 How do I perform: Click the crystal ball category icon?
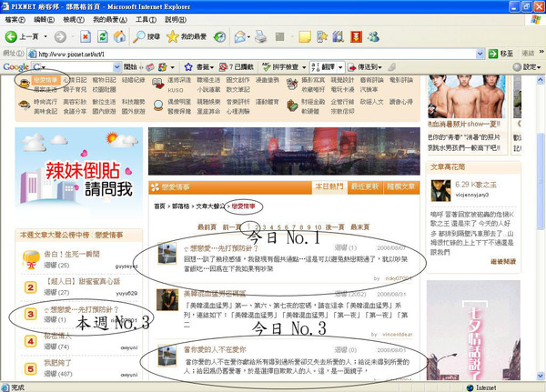tap(158, 106)
